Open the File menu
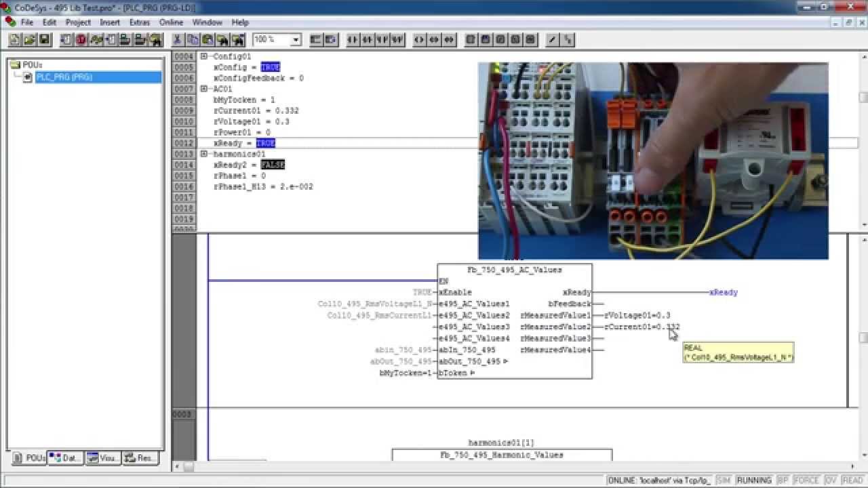The image size is (868, 488). point(27,22)
